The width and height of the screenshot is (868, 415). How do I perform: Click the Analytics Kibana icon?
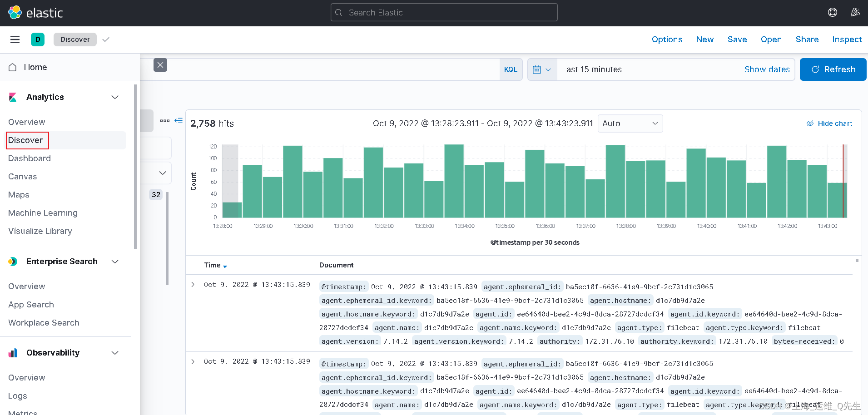point(13,97)
